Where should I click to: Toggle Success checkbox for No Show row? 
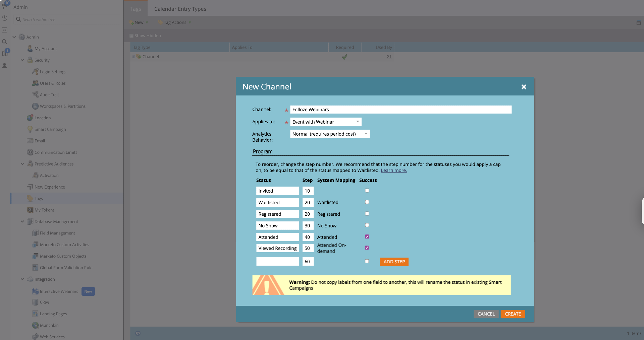click(x=367, y=225)
